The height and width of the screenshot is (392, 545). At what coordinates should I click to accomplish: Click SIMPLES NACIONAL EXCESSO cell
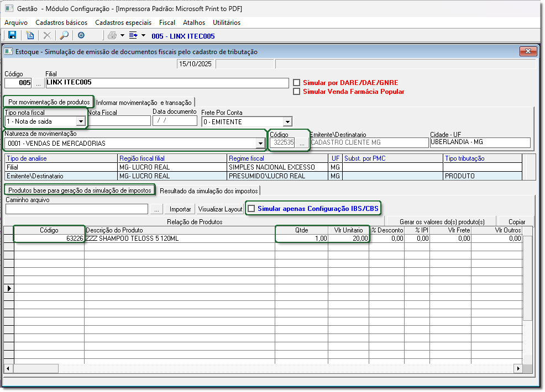tap(277, 167)
